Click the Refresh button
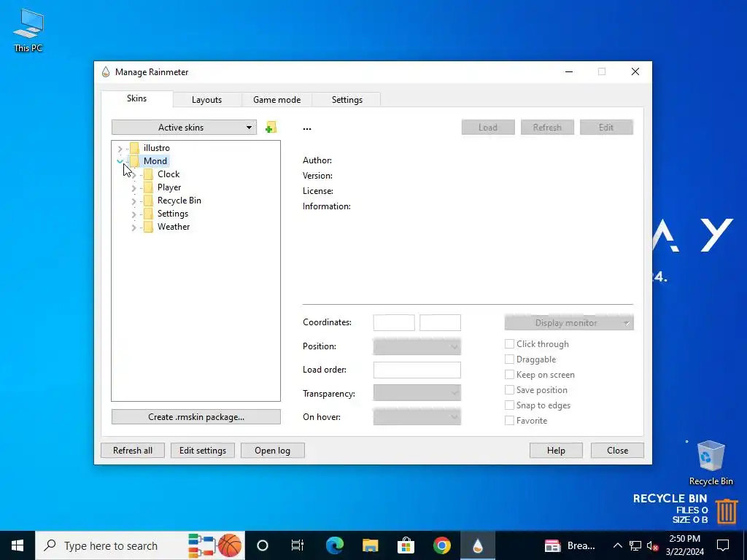 tap(547, 127)
